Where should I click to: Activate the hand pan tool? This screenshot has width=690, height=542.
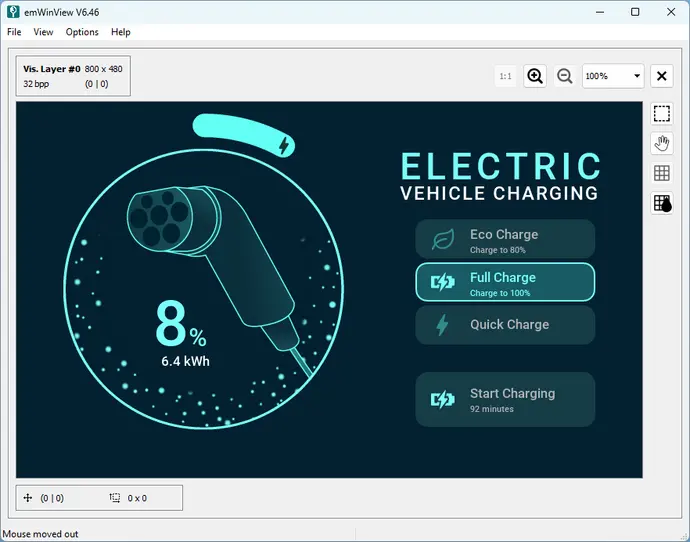pyautogui.click(x=661, y=144)
